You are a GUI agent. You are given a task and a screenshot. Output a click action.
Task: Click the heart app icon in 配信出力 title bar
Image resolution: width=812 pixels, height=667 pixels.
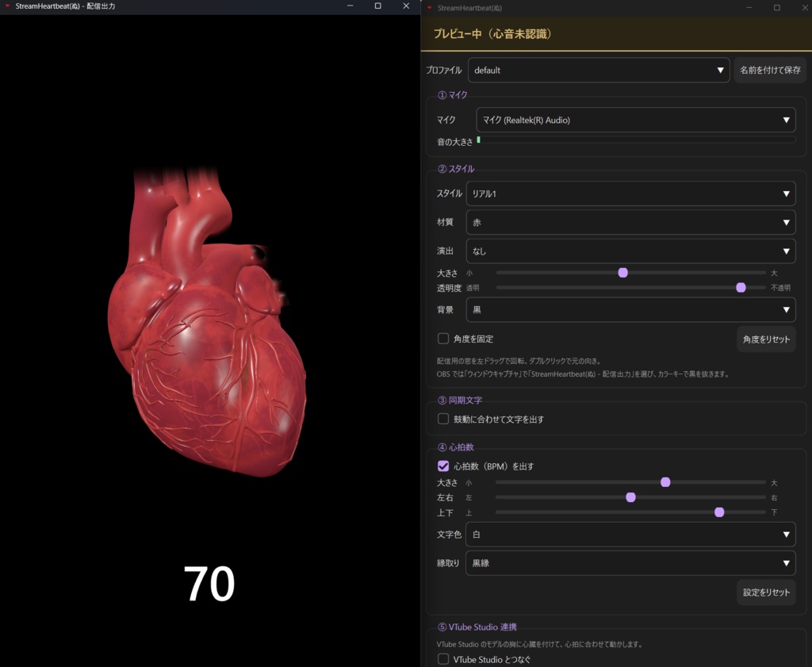[x=8, y=6]
